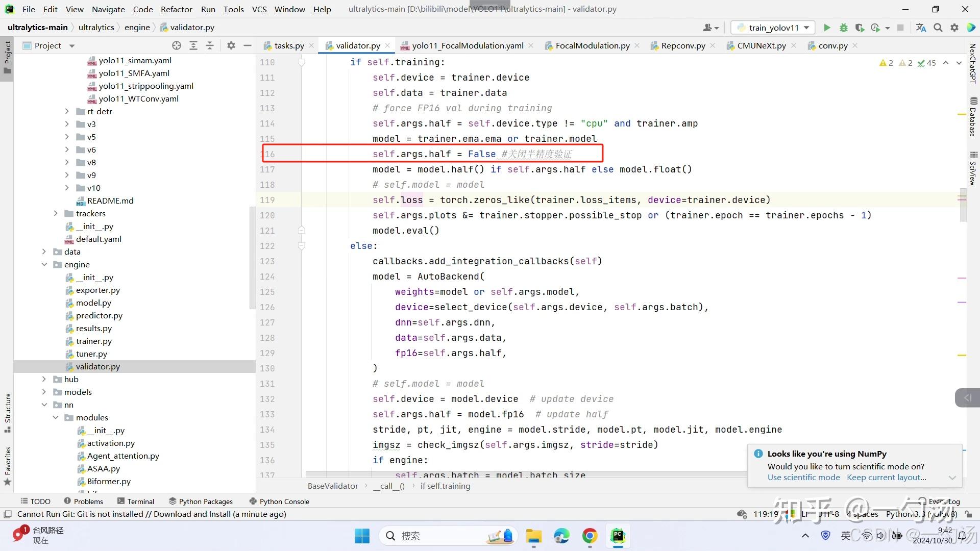Open the translation plugin icon
The image size is (980, 551).
pyautogui.click(x=921, y=28)
